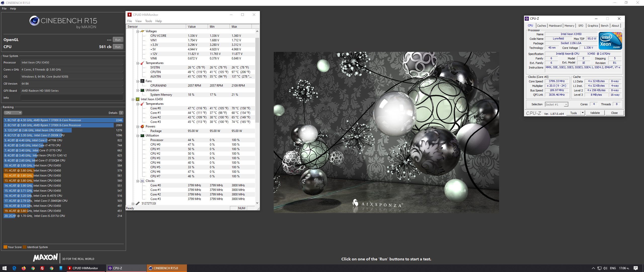The width and height of the screenshot is (644, 272).
Task: Click the MAXON logo at bottom left
Action: [x=46, y=258]
